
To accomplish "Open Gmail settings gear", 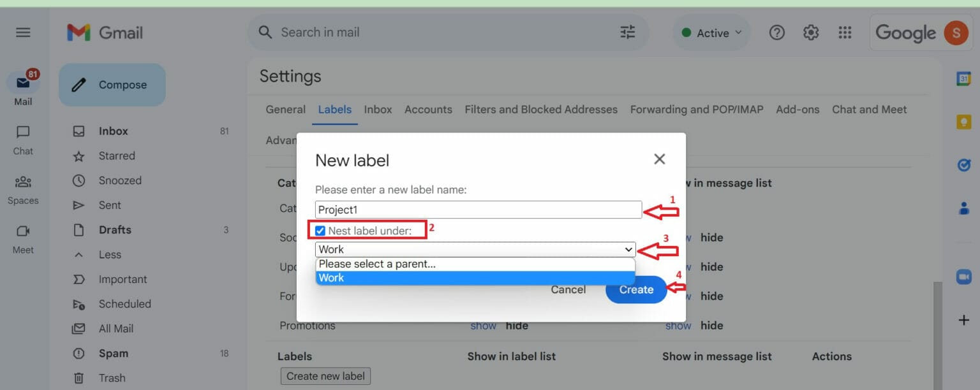I will pyautogui.click(x=810, y=32).
